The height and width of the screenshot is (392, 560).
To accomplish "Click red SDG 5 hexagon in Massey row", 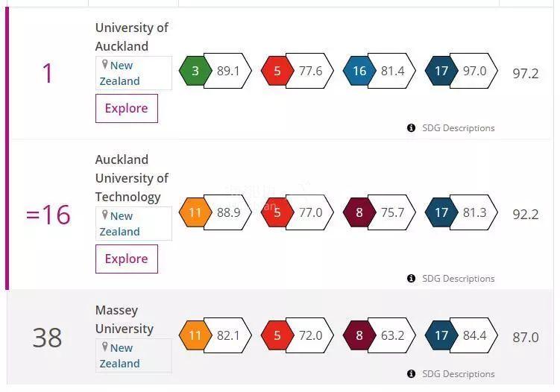I will (277, 335).
